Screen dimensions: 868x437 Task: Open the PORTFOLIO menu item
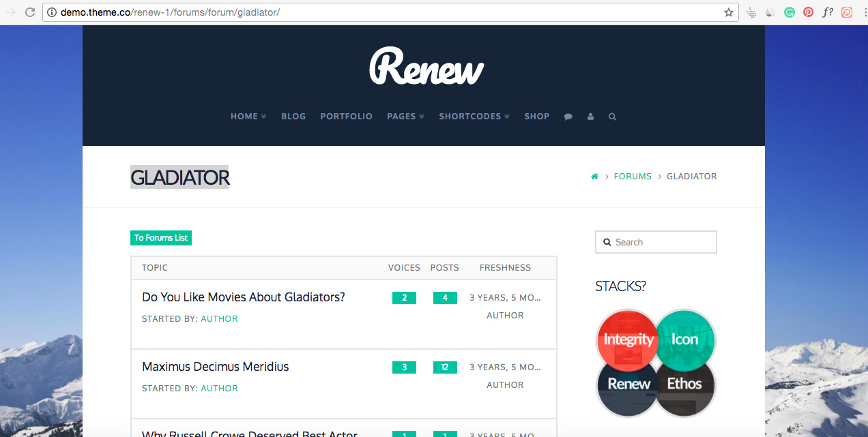346,117
